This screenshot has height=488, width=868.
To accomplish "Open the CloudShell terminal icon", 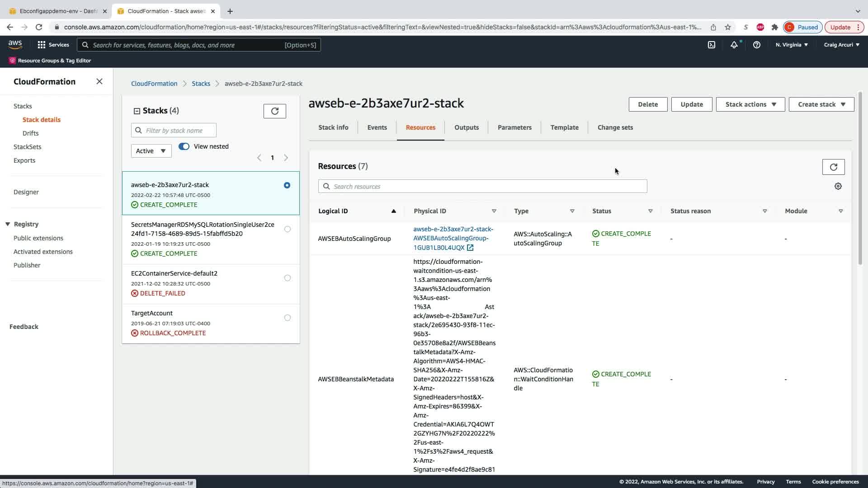I will click(x=711, y=45).
